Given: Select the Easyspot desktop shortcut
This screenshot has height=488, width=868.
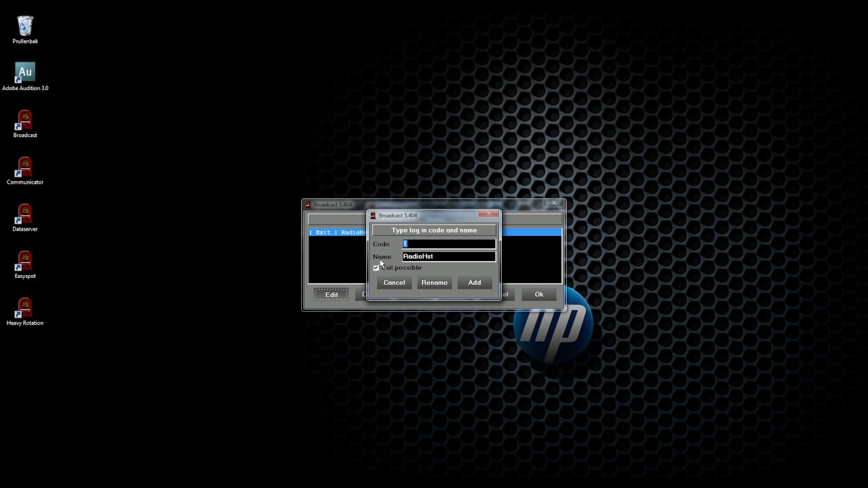Looking at the screenshot, I should coord(25,265).
